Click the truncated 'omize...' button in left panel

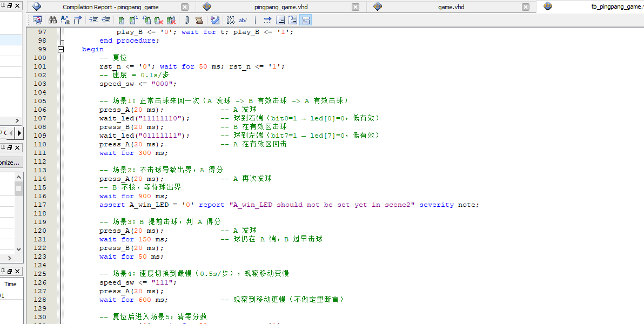click(11, 163)
